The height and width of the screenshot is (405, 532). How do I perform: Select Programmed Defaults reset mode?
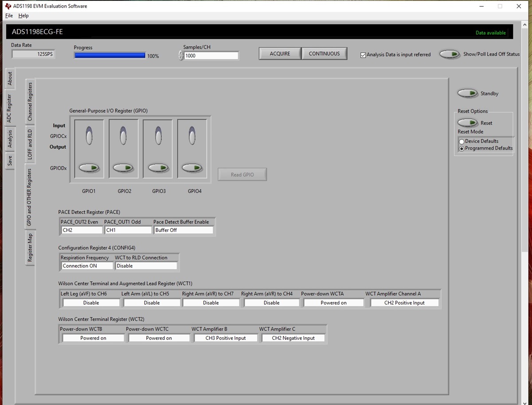tap(462, 149)
